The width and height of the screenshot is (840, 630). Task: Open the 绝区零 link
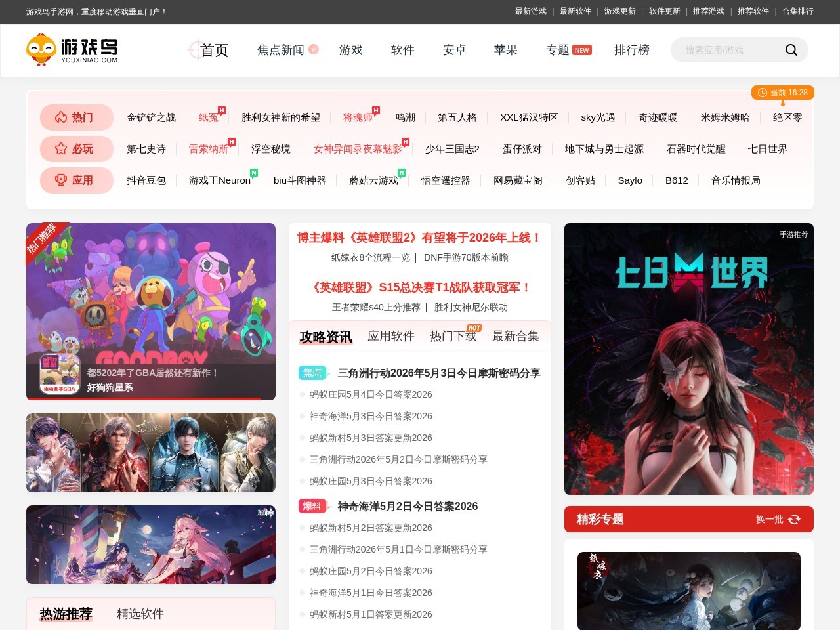tap(787, 117)
